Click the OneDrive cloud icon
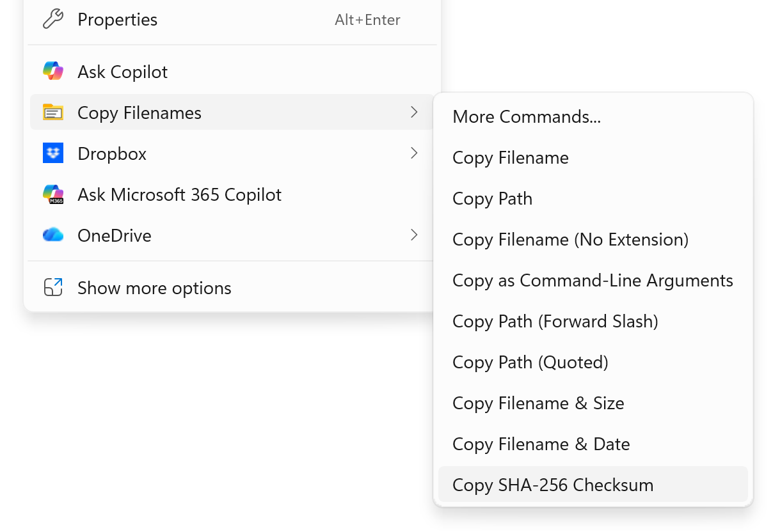The width and height of the screenshot is (773, 532). 53,235
